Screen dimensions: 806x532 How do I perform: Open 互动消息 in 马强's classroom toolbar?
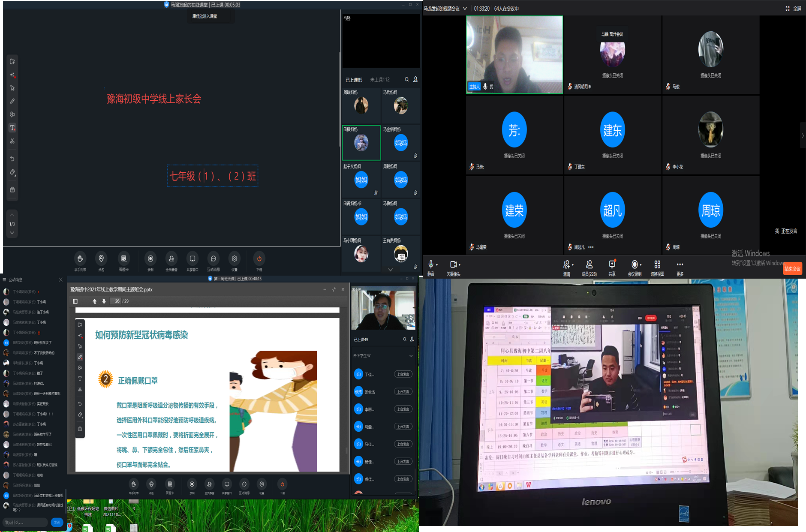[x=214, y=261]
